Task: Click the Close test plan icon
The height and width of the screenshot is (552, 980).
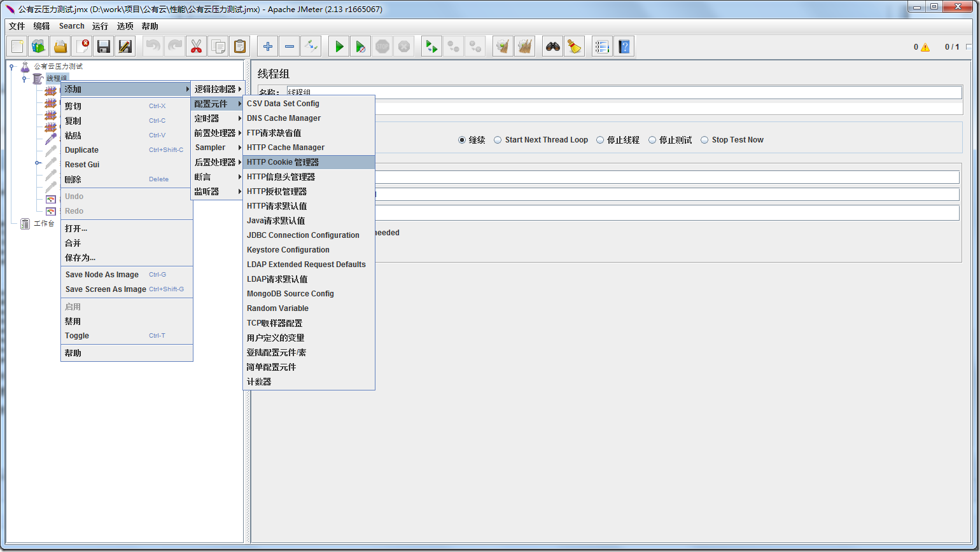Action: tap(82, 46)
